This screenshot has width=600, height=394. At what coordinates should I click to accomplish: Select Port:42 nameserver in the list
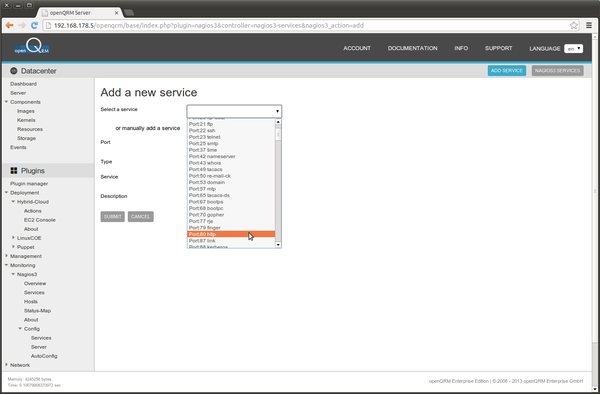231,156
